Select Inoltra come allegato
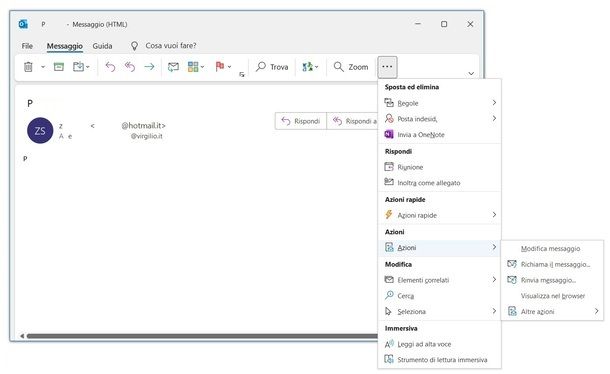Viewport: 610px width, 374px height. tap(439, 183)
